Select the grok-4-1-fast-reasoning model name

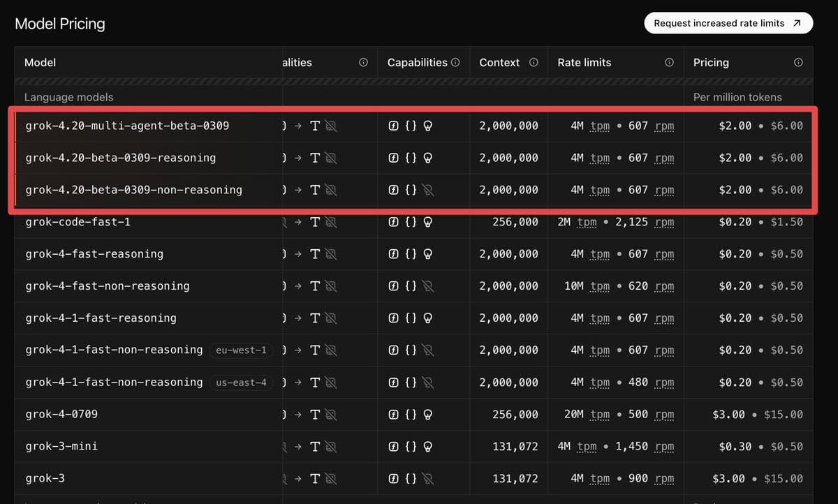(101, 318)
